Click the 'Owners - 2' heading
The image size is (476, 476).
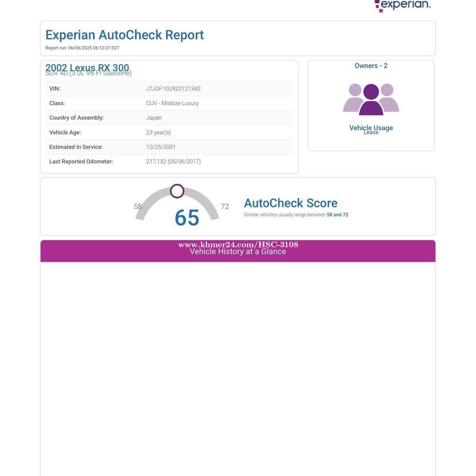(371, 65)
